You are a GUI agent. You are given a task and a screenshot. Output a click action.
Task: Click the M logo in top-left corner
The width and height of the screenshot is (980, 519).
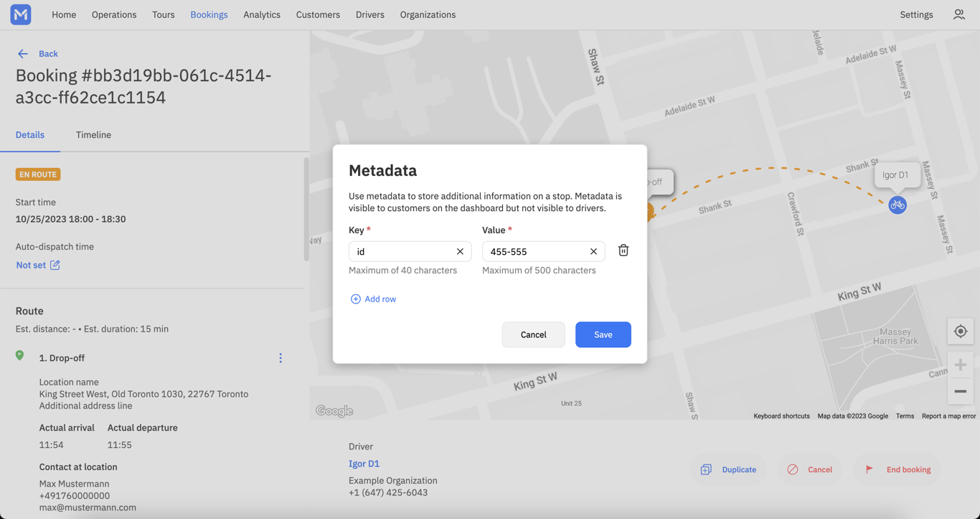pos(21,14)
